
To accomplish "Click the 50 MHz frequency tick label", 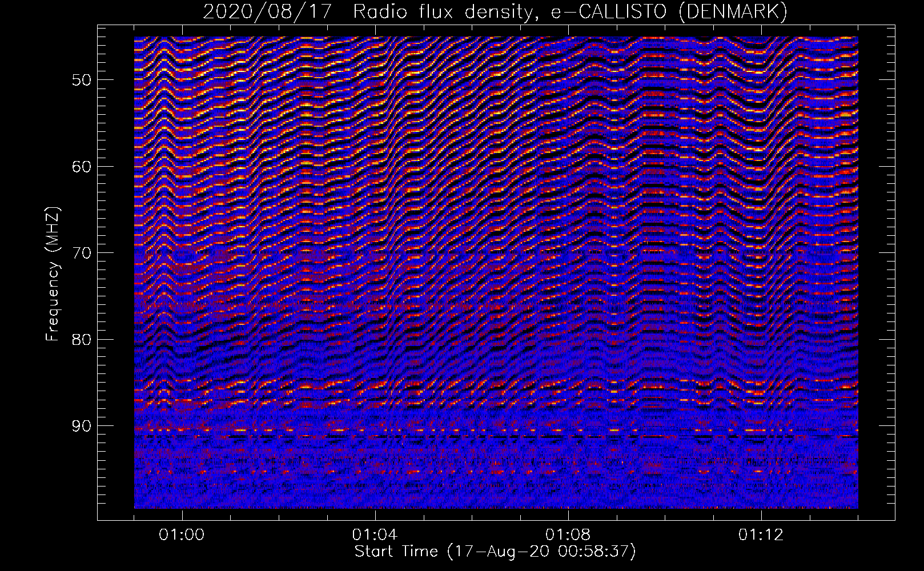I will coord(82,80).
